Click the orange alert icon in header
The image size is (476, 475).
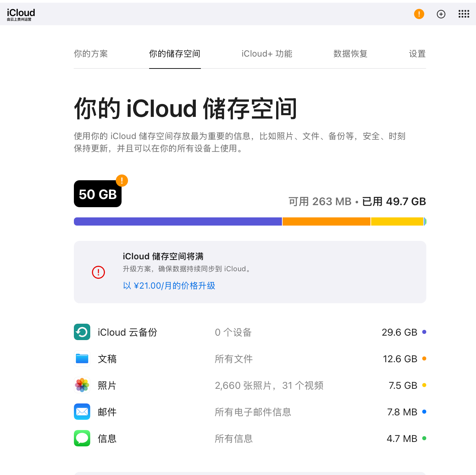pos(419,14)
